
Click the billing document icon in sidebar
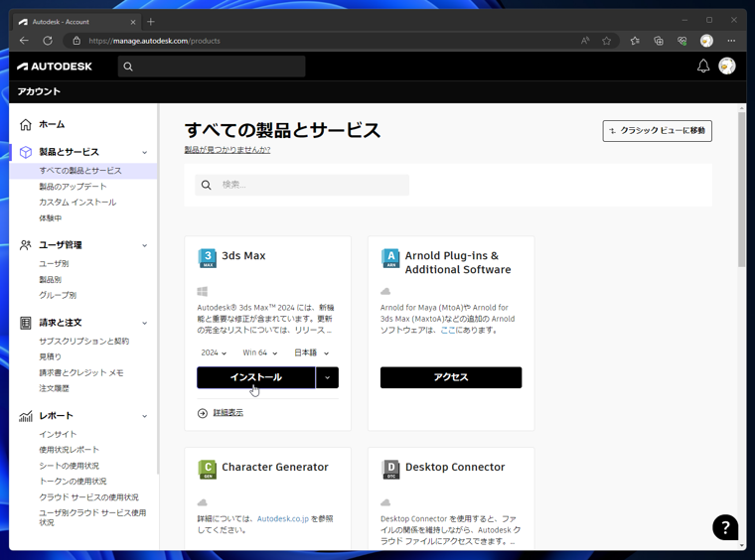coord(26,323)
